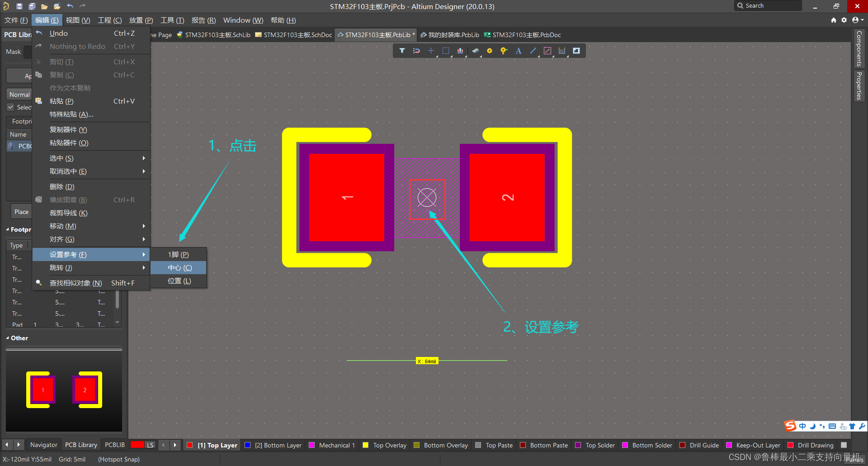868x466 pixels.
Task: Expand the 选中 (S) submenu
Action: point(91,158)
